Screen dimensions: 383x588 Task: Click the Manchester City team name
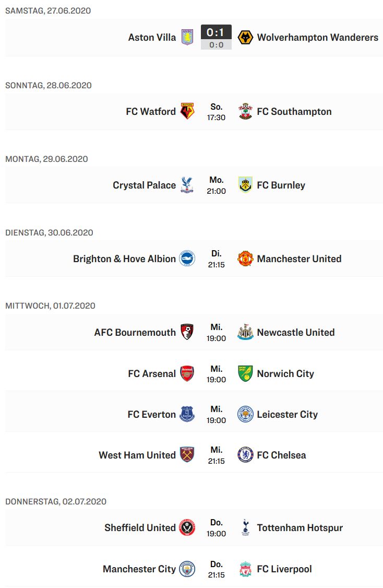[x=139, y=569]
